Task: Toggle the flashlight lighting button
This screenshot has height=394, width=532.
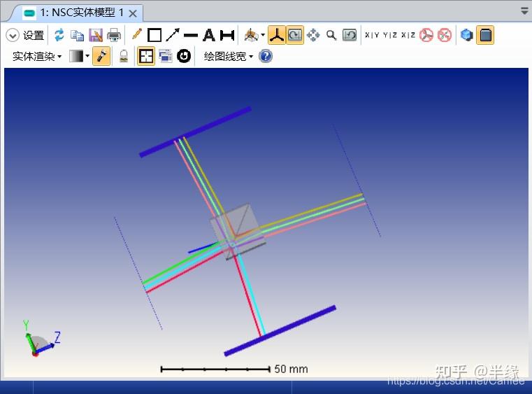Action: click(101, 56)
